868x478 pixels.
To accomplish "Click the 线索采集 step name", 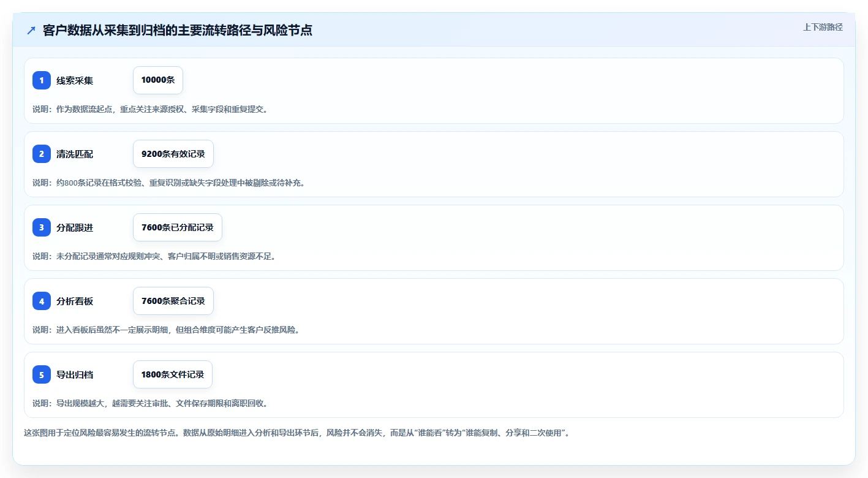I will (x=75, y=80).
